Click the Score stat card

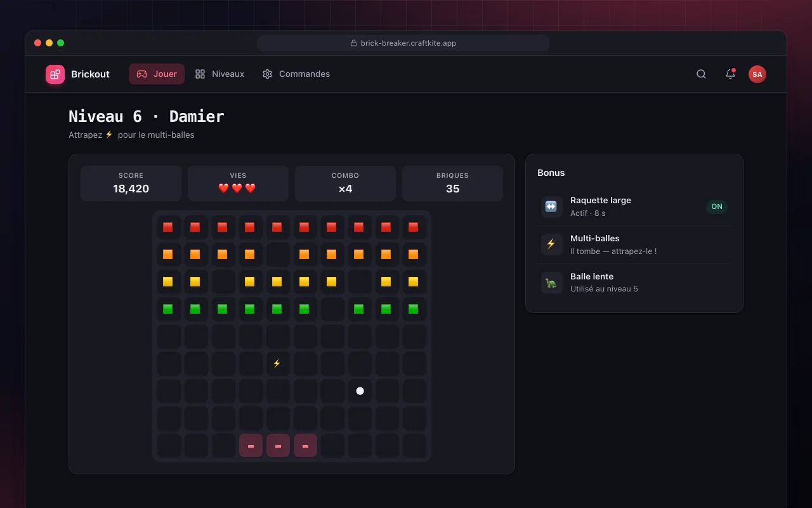click(131, 184)
